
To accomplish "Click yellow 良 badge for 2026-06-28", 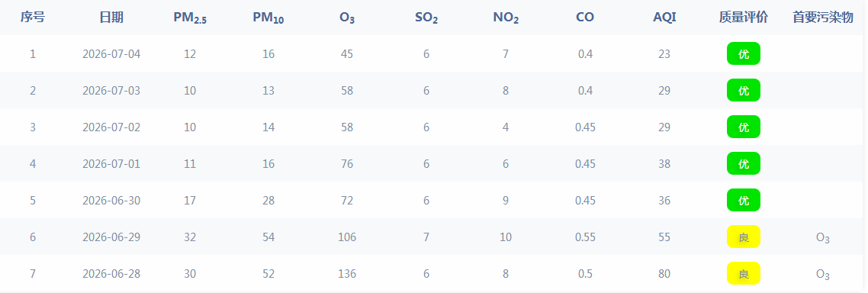I will [744, 274].
